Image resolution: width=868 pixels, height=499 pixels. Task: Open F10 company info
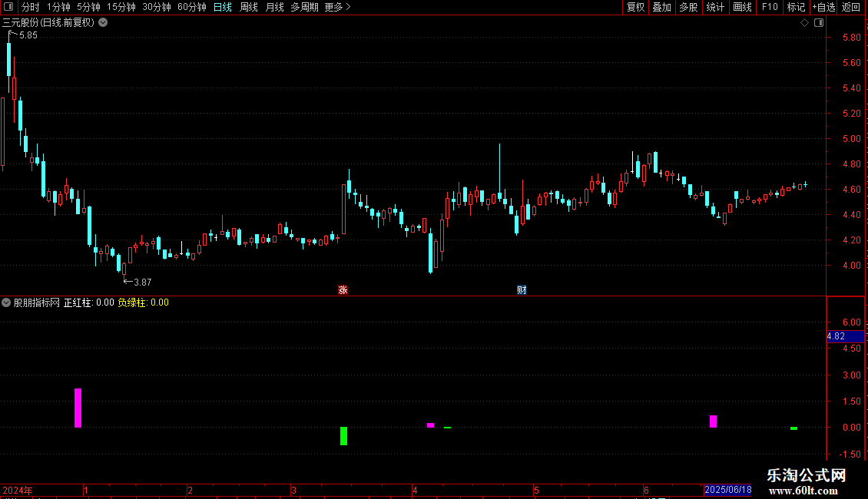[x=770, y=7]
